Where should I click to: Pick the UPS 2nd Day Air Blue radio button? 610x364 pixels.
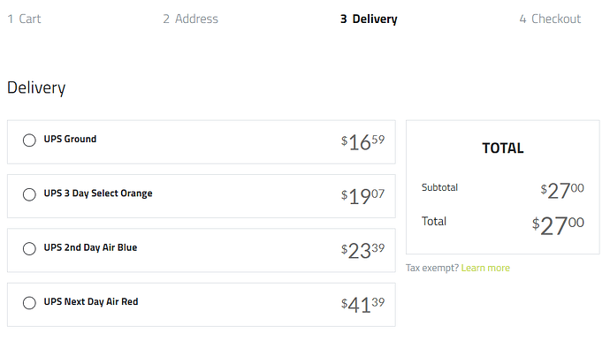click(29, 249)
